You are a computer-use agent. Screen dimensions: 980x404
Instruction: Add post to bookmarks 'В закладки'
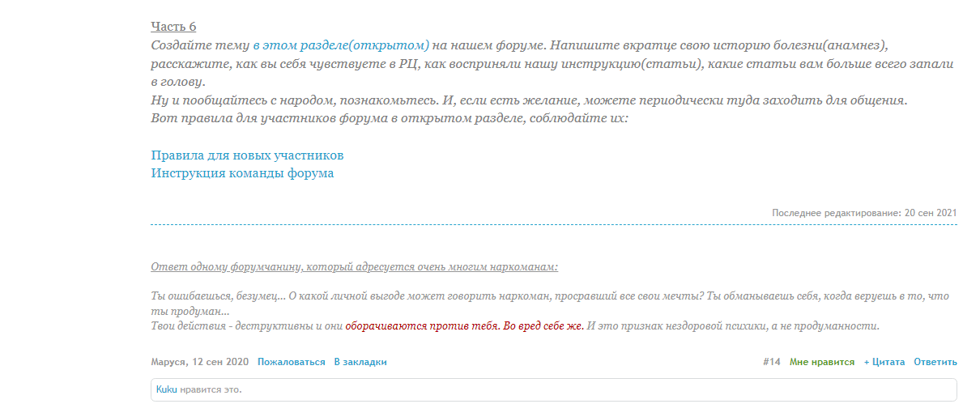point(360,362)
